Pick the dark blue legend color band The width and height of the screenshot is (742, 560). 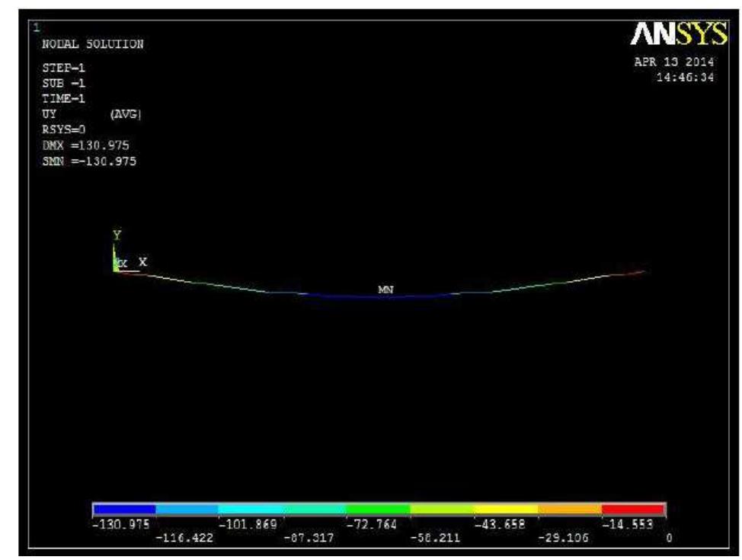[124, 510]
